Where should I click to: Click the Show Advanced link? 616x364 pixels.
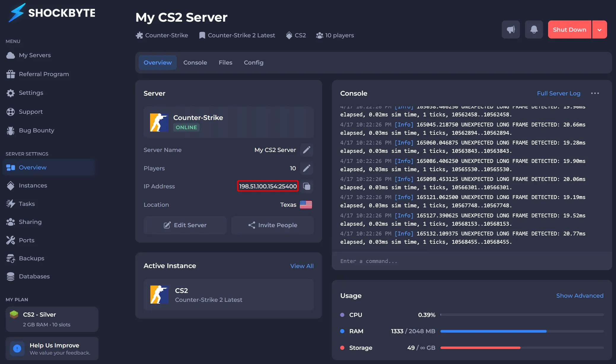click(x=580, y=296)
